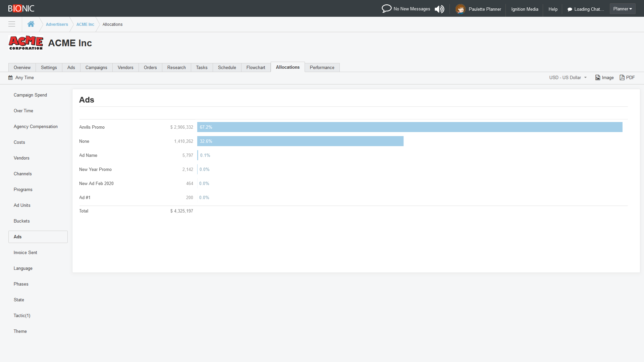
Task: Expand the Planner role dropdown
Action: [622, 9]
